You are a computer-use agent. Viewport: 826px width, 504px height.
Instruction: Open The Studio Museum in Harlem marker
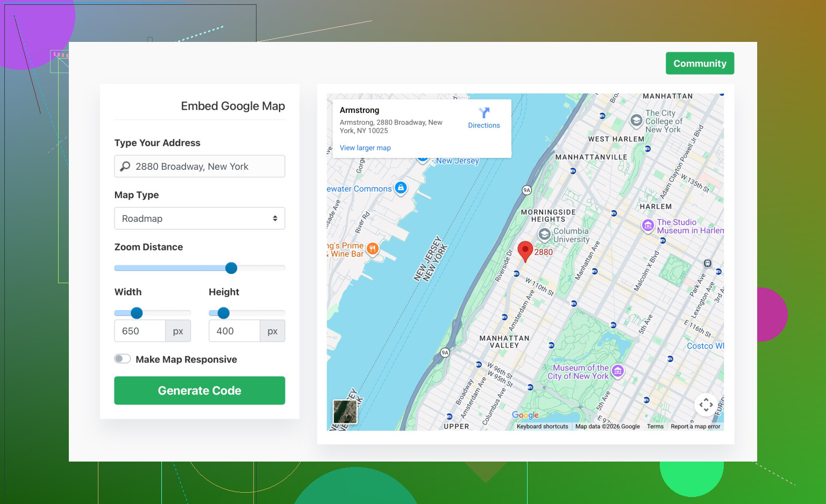(x=648, y=226)
